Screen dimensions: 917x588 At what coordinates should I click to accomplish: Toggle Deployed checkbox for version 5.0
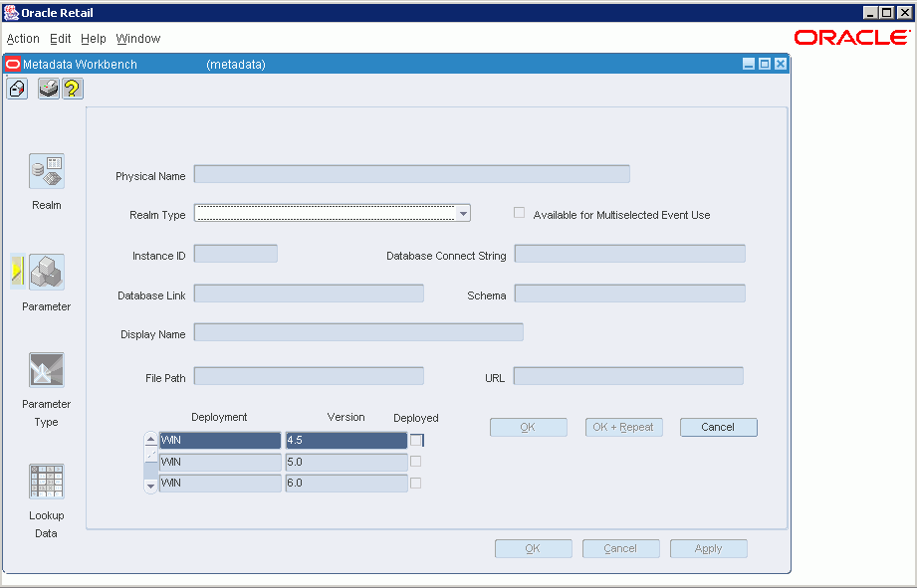416,462
